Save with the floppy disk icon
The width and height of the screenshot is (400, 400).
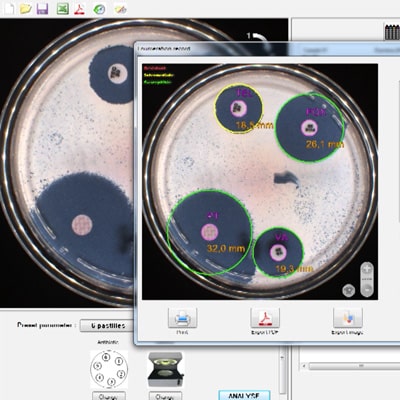[x=42, y=9]
